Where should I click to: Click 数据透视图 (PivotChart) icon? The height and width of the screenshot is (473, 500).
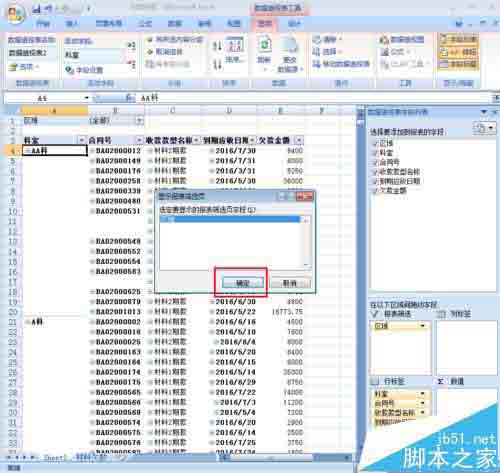coord(384,40)
